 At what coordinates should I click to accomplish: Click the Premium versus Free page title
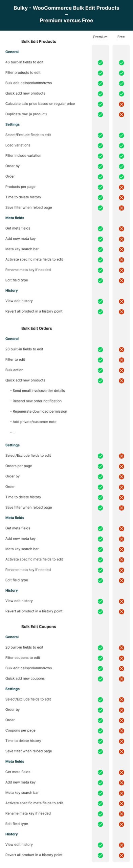tap(66, 20)
